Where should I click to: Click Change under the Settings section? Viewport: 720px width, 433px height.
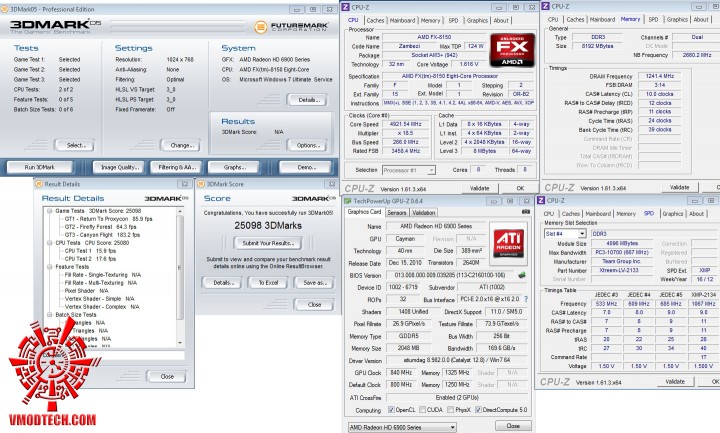pyautogui.click(x=183, y=146)
